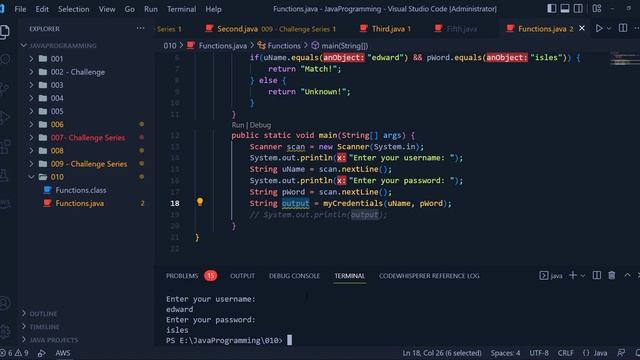Open the Explorer activity bar icon
The image size is (640, 360).
(x=5, y=32)
